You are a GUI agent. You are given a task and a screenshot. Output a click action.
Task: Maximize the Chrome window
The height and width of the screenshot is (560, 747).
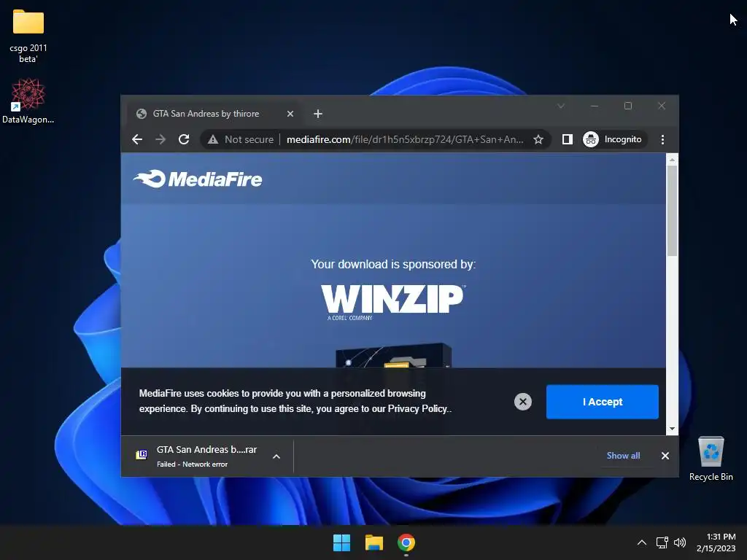click(x=628, y=106)
